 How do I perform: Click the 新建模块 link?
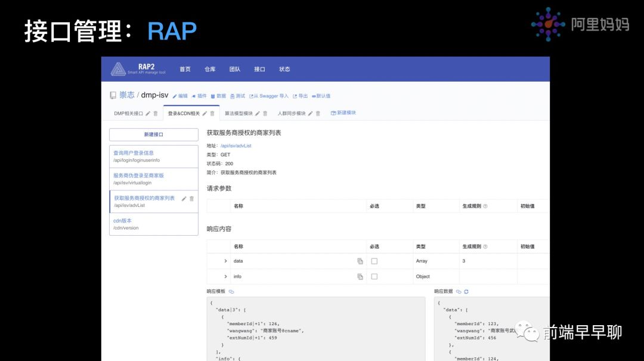(x=343, y=113)
